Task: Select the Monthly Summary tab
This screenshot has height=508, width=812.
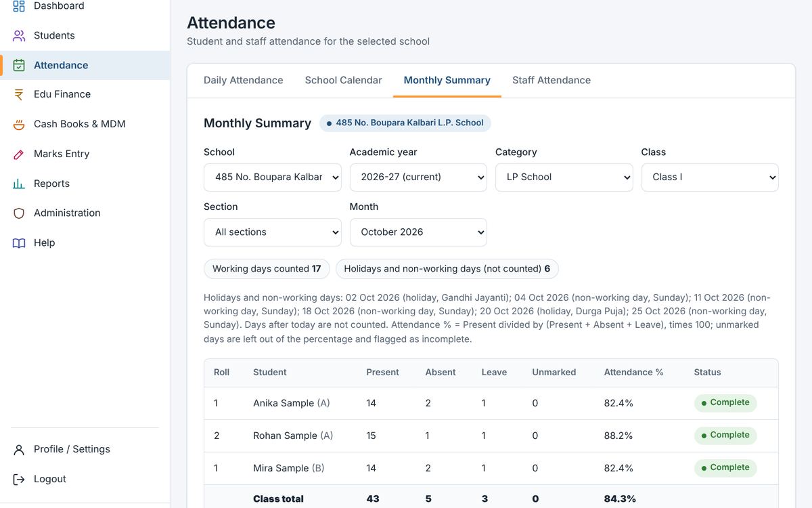Action: (x=447, y=80)
